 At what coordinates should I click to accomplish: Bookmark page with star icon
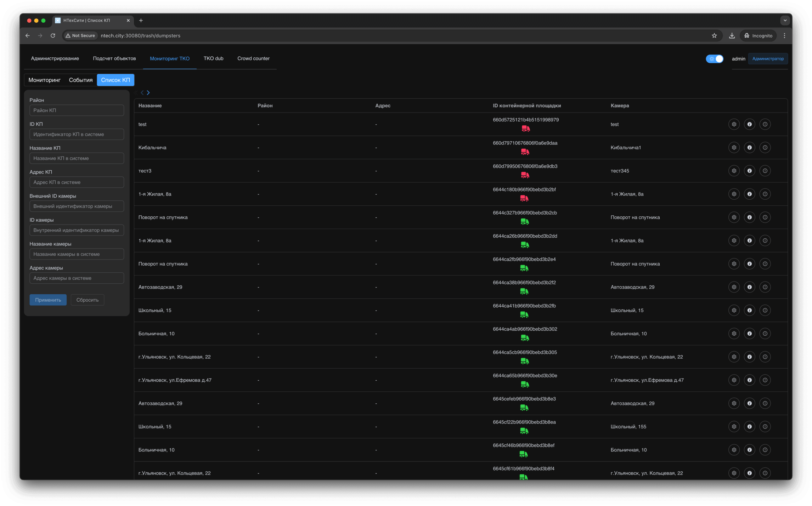pyautogui.click(x=714, y=36)
